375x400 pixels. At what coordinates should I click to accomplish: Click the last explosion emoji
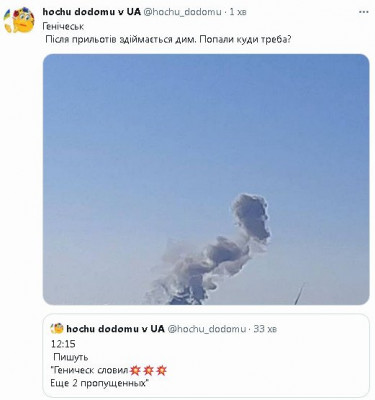coord(161,370)
